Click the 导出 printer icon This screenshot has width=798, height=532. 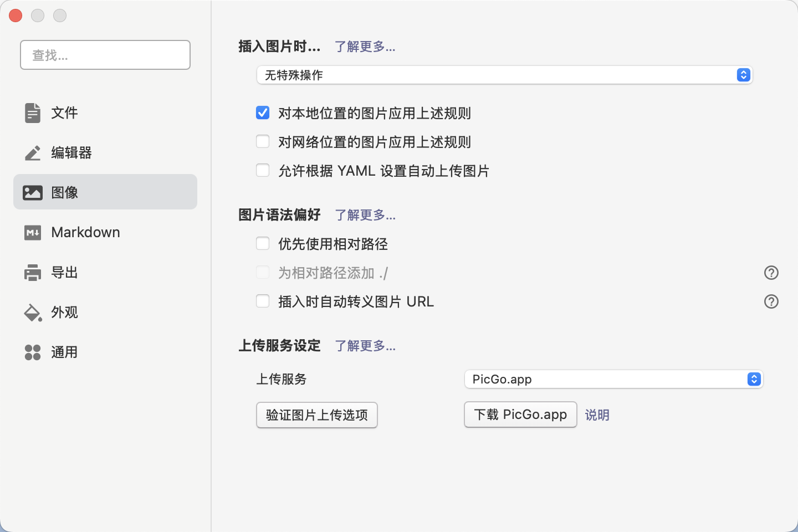point(33,273)
